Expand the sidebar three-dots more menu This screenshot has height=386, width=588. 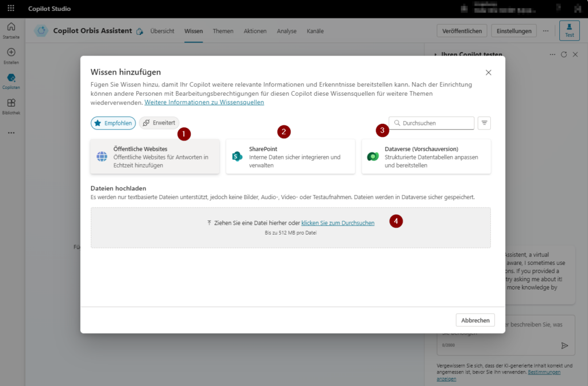[x=11, y=132]
